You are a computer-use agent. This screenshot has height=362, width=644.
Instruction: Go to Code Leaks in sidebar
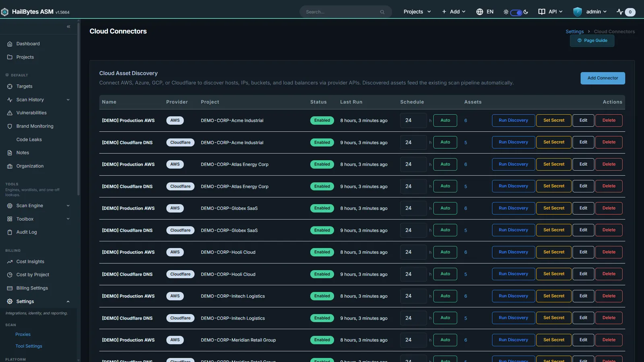coord(29,140)
